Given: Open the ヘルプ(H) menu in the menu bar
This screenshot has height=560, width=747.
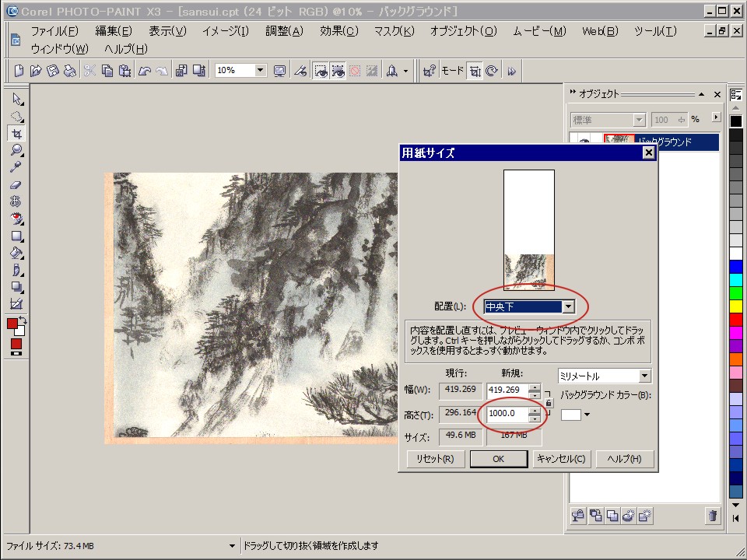Looking at the screenshot, I should pyautogui.click(x=126, y=49).
